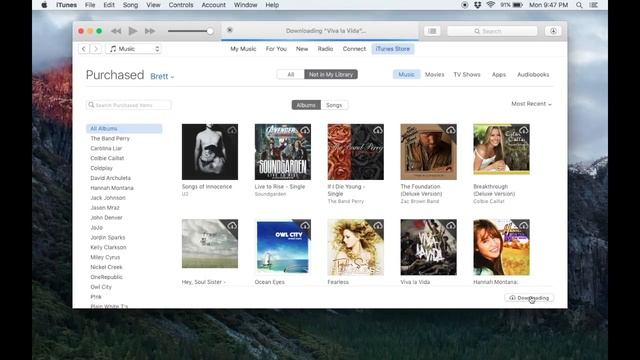Viewport: 640px width, 360px height.
Task: Open the Apple menu
Action: point(44,5)
